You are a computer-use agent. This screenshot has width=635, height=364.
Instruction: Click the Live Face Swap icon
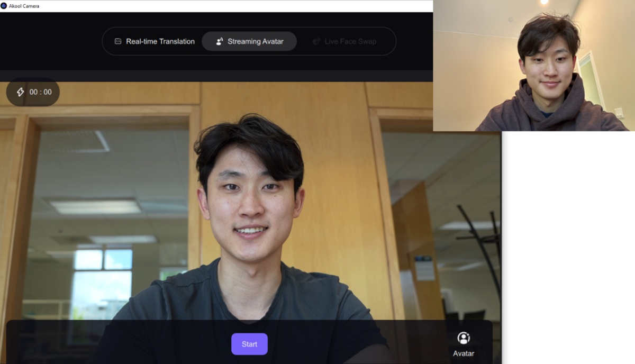click(316, 41)
